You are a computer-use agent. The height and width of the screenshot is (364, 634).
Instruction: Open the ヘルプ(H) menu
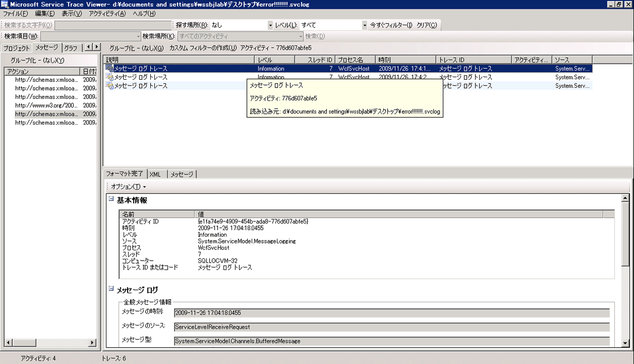click(x=144, y=14)
